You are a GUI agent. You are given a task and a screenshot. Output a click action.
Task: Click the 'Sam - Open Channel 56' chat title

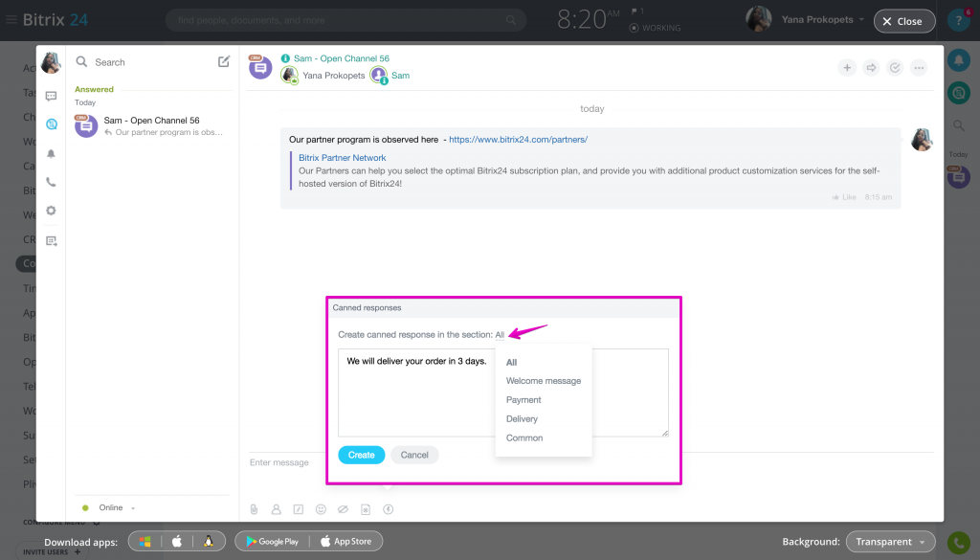pos(342,58)
